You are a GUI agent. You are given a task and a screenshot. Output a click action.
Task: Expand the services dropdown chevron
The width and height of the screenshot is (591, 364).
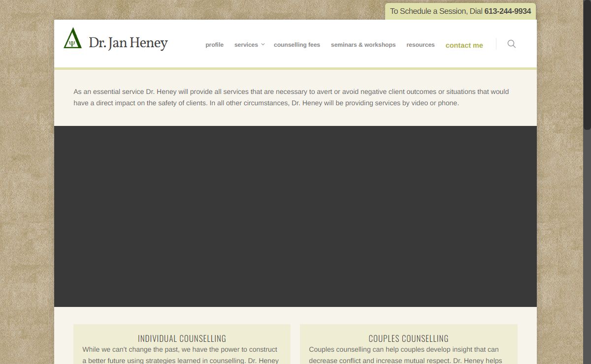coord(263,44)
